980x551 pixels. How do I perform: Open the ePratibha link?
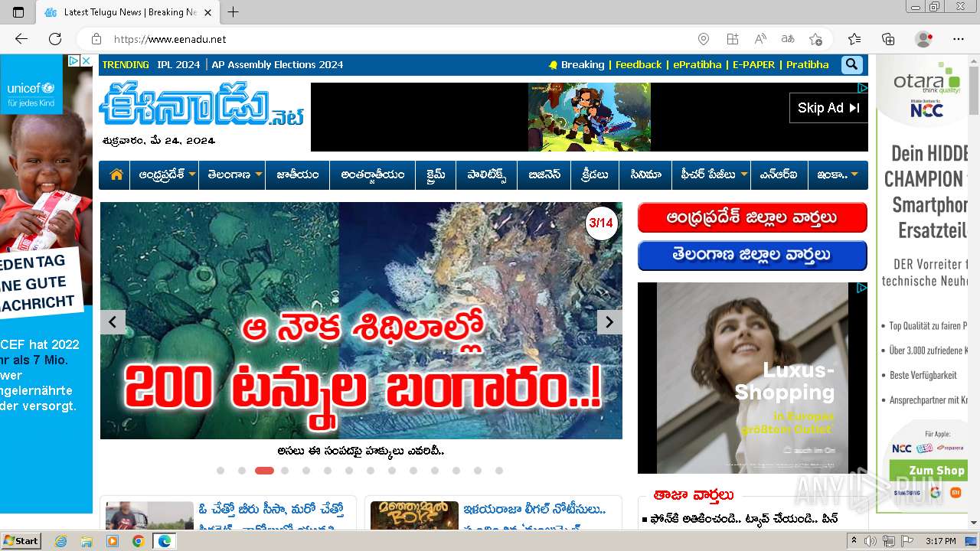(x=697, y=65)
